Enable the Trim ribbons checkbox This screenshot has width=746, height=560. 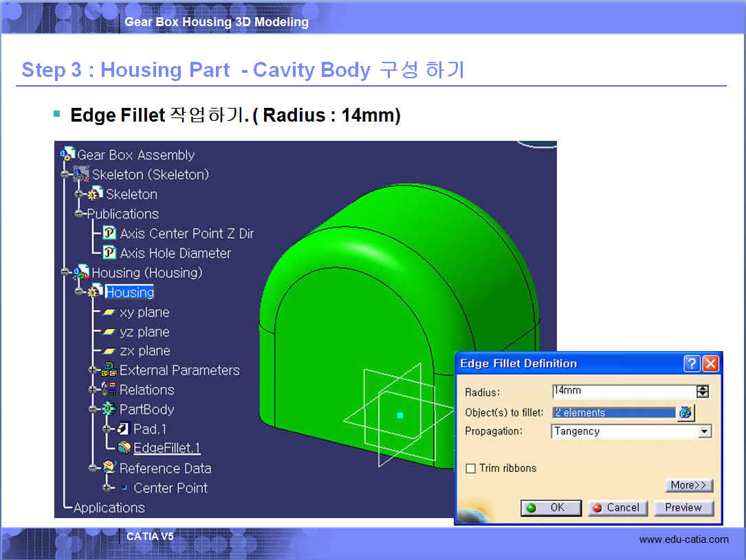[471, 469]
